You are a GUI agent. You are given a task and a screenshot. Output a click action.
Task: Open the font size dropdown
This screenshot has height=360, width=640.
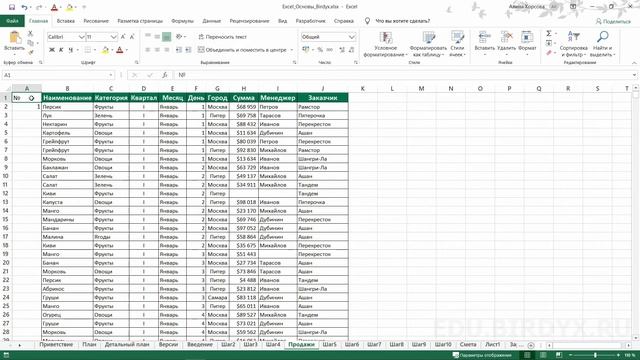[x=113, y=37]
